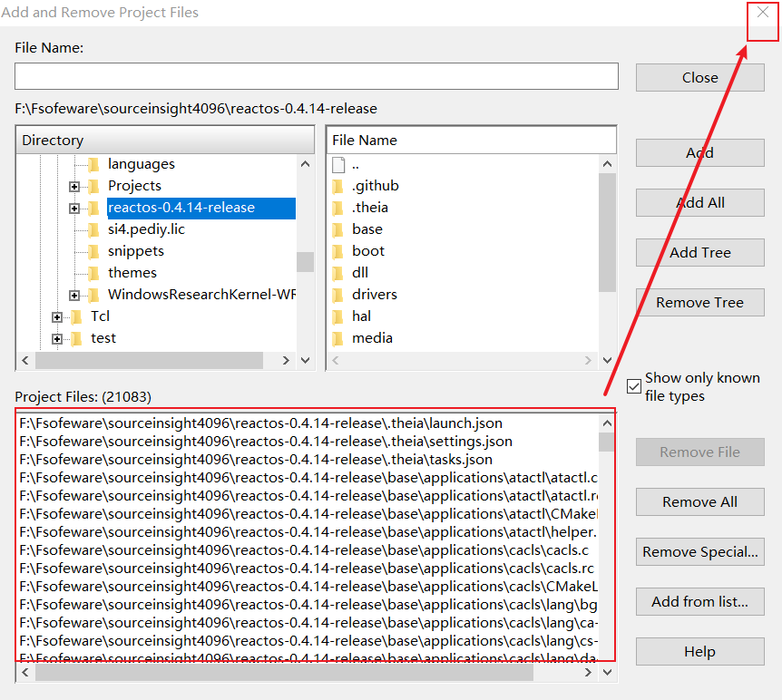The image size is (782, 700).
Task: Select the WindowsResearchKernel-WRK tree item
Action: (201, 295)
